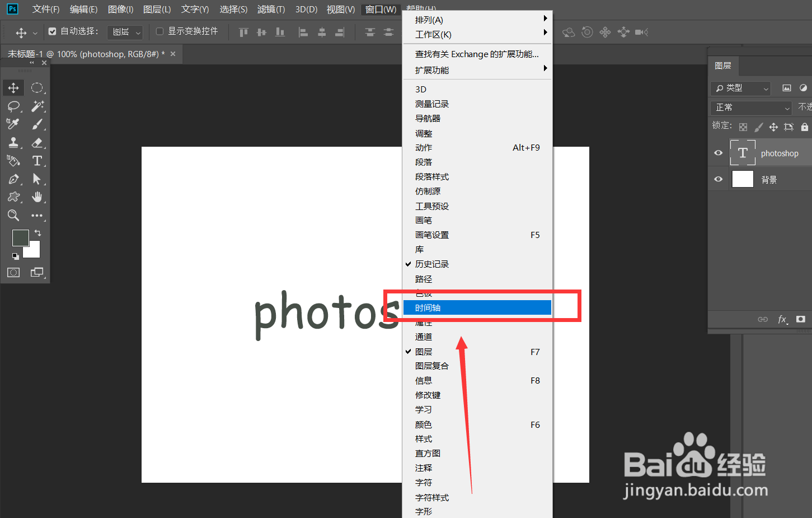Screen dimensions: 812x518
Task: Align left edges in options bar
Action: pos(303,32)
